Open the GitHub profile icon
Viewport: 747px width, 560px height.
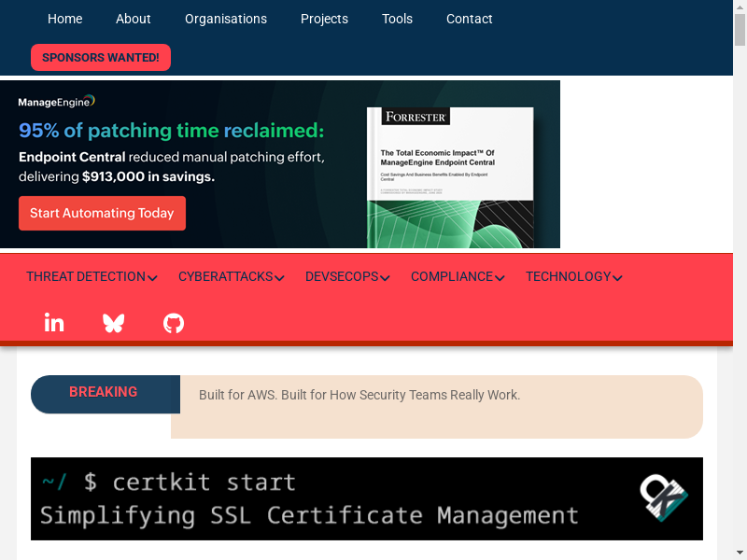coord(174,323)
